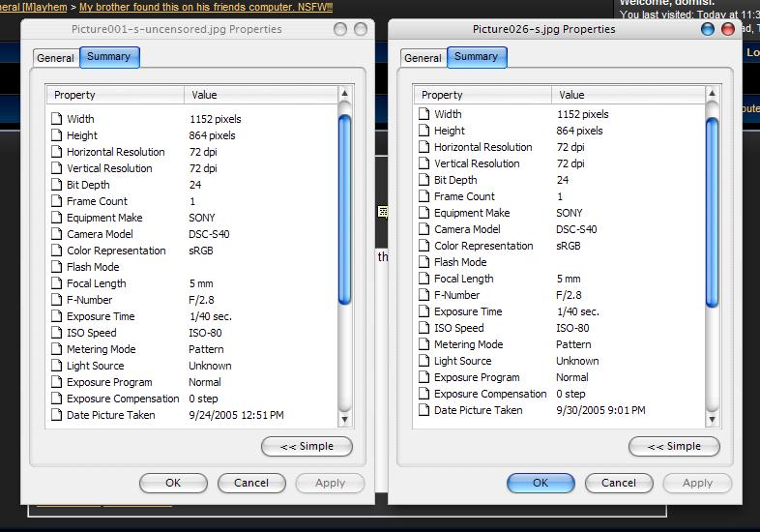This screenshot has height=532, width=760.
Task: Click scroll up arrow in Picture001 property list
Action: tap(344, 93)
